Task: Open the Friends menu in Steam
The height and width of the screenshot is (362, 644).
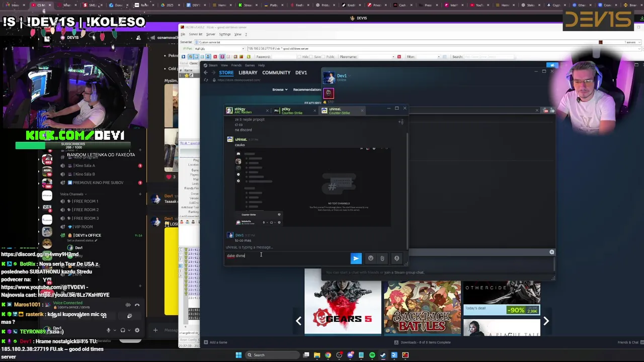Action: (236, 65)
